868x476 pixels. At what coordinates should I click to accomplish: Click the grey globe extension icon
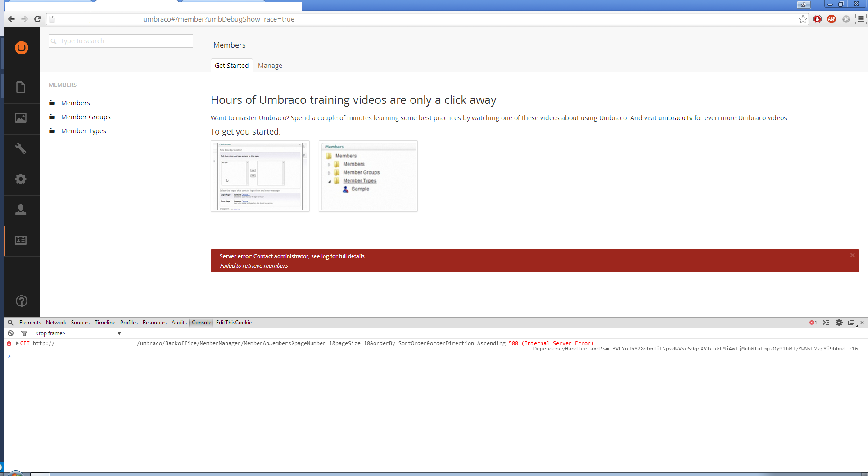pos(846,19)
